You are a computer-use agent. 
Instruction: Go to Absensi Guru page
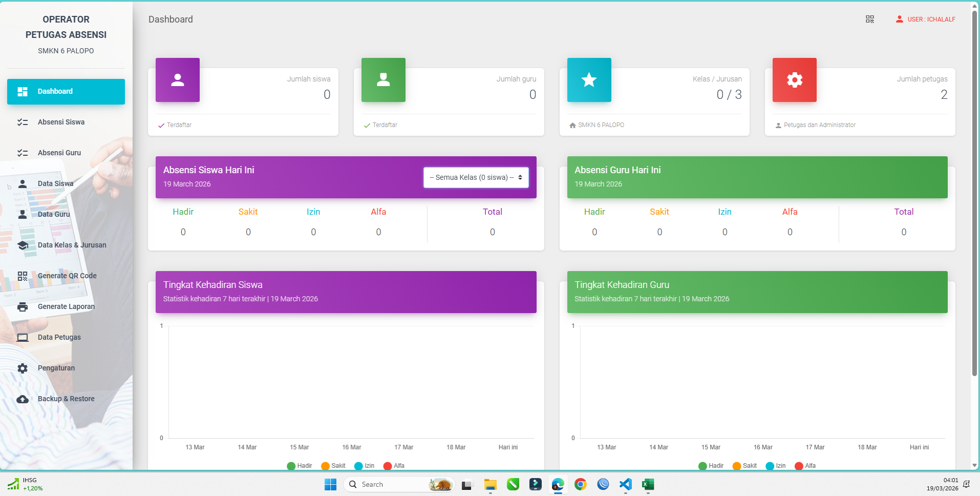(59, 153)
